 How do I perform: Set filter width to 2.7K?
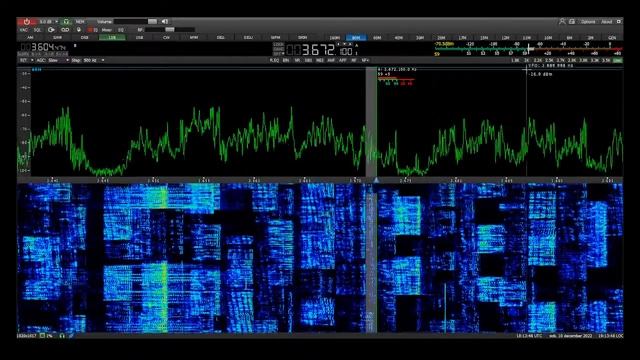(560, 60)
